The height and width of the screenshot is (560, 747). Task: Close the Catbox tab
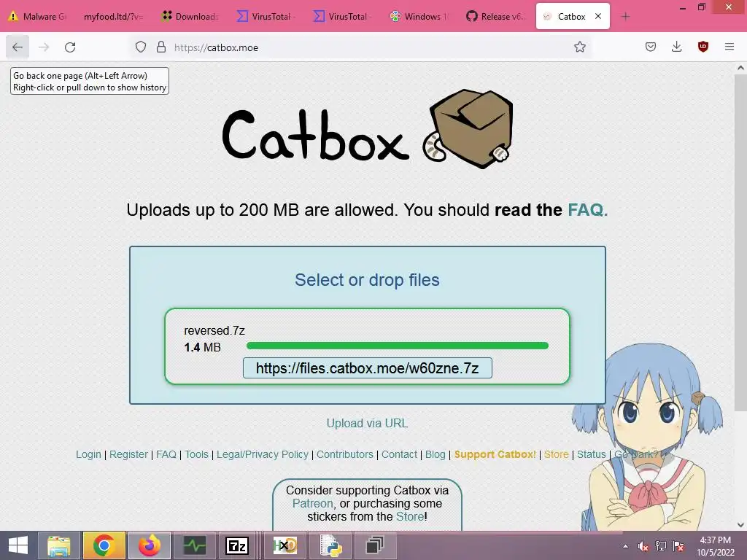[598, 16]
